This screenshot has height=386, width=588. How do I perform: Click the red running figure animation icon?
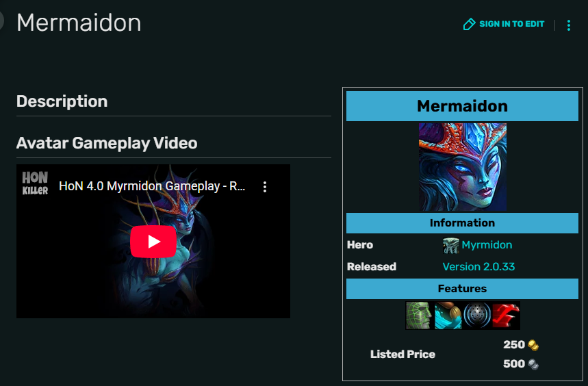pos(506,316)
